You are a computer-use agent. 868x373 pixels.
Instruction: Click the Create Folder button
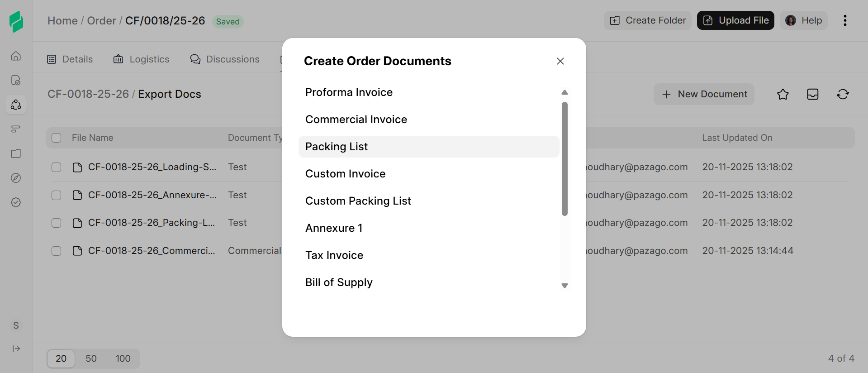tap(647, 20)
